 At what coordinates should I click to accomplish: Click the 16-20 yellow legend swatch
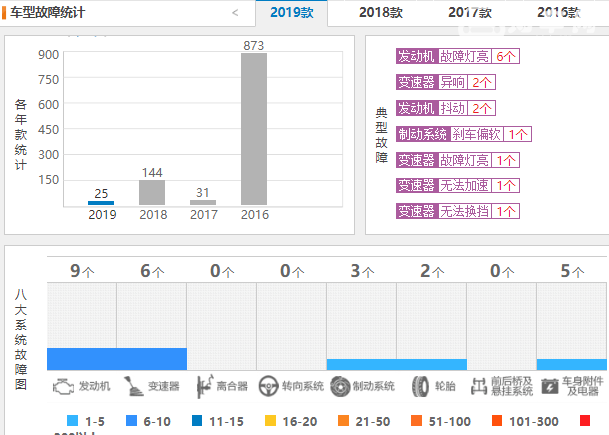270,421
